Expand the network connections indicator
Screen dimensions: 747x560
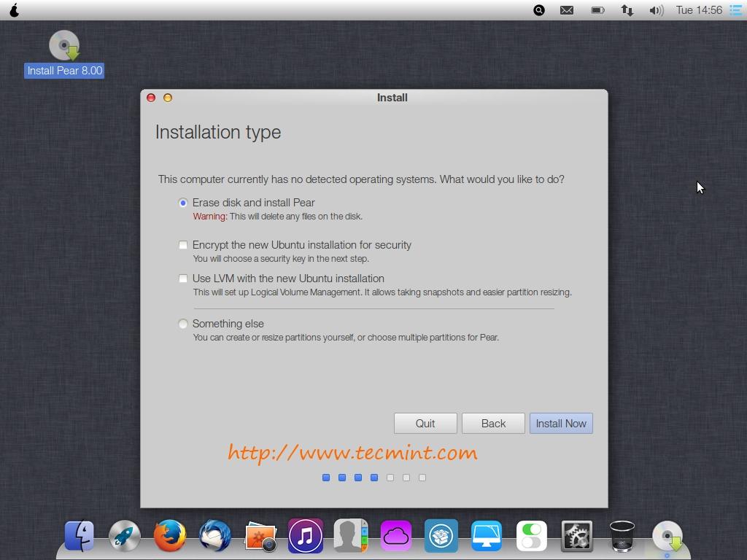tap(627, 10)
